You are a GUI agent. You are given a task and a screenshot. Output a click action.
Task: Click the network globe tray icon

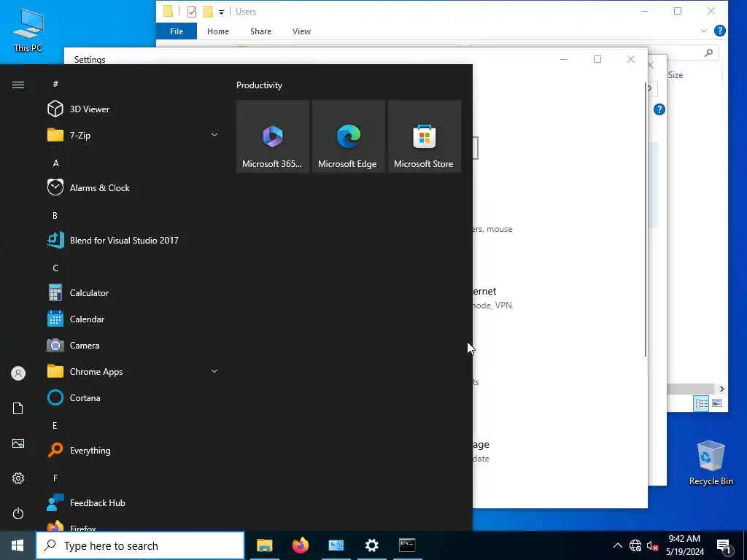coord(635,545)
